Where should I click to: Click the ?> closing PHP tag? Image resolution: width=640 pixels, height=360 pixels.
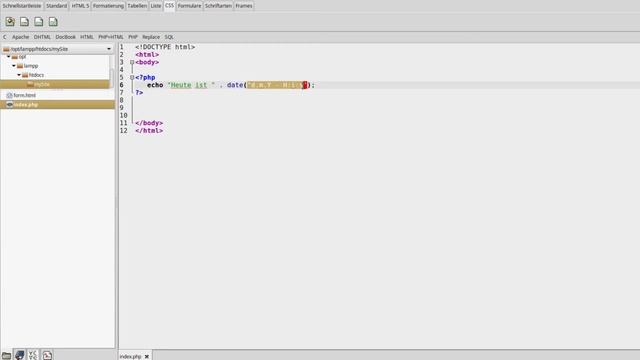point(139,93)
